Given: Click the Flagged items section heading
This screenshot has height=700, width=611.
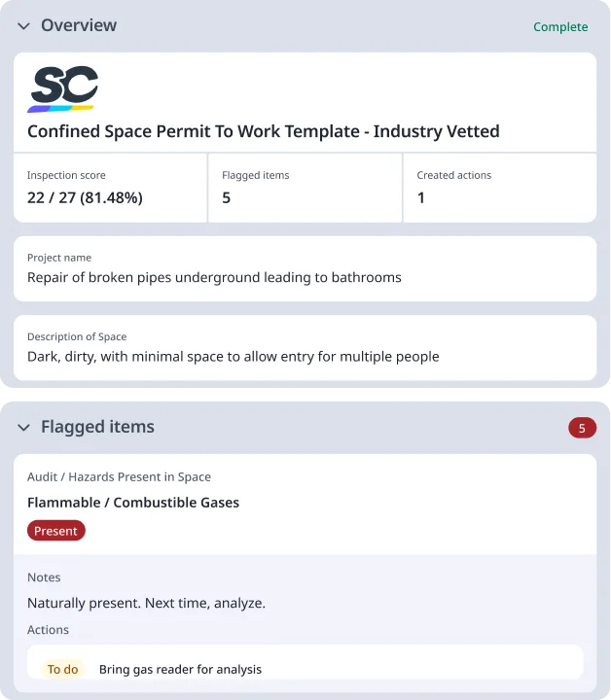Looking at the screenshot, I should (97, 428).
